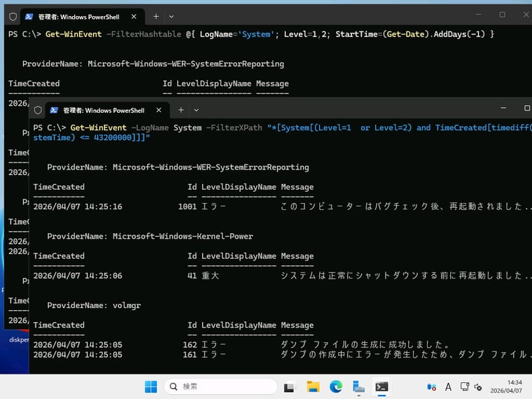
Task: Click the Get-WinEvent command in the front window
Action: pos(99,128)
